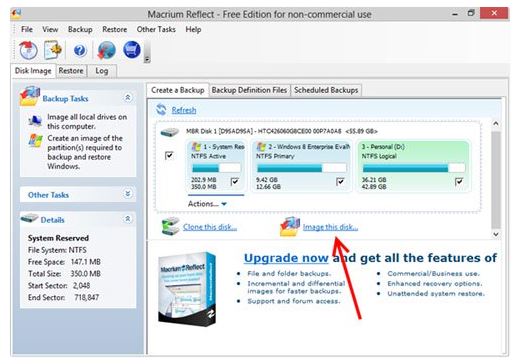Image resolution: width=522 pixels, height=364 pixels.
Task: Click the Image this disk link
Action: point(330,227)
